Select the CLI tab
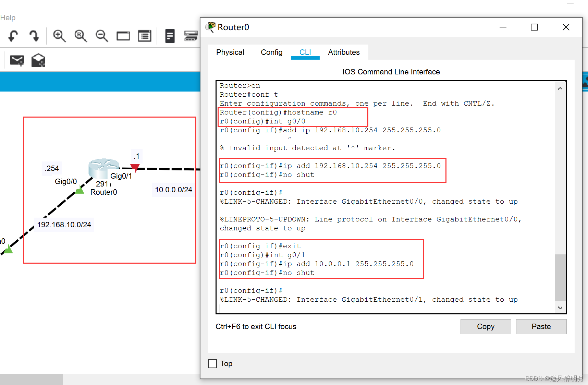This screenshot has height=385, width=588. coord(305,52)
